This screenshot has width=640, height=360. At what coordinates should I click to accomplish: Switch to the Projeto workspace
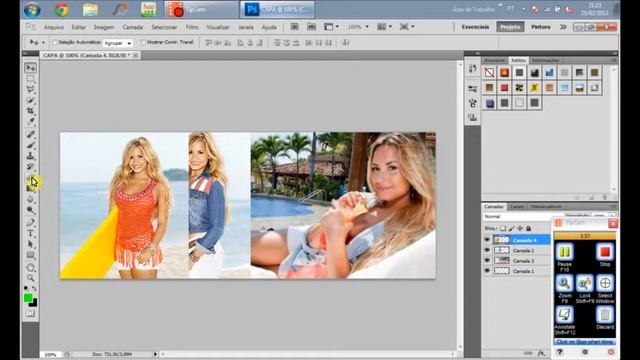[510, 27]
